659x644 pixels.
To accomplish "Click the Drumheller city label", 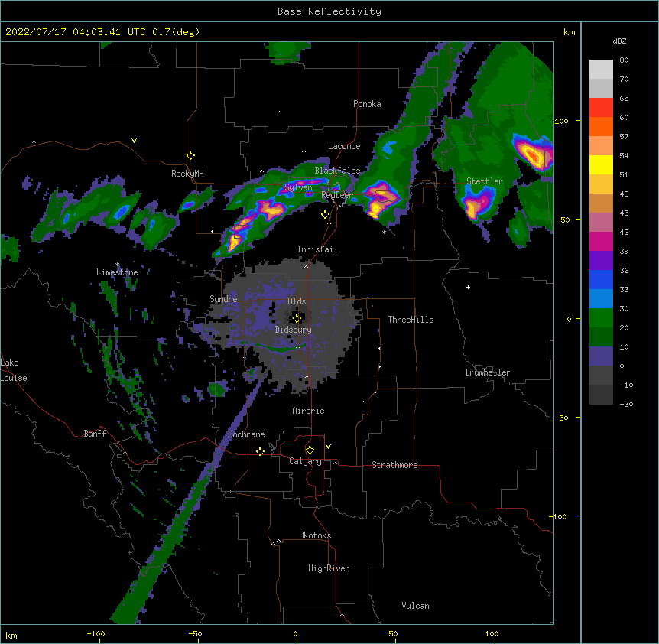I will pos(488,372).
